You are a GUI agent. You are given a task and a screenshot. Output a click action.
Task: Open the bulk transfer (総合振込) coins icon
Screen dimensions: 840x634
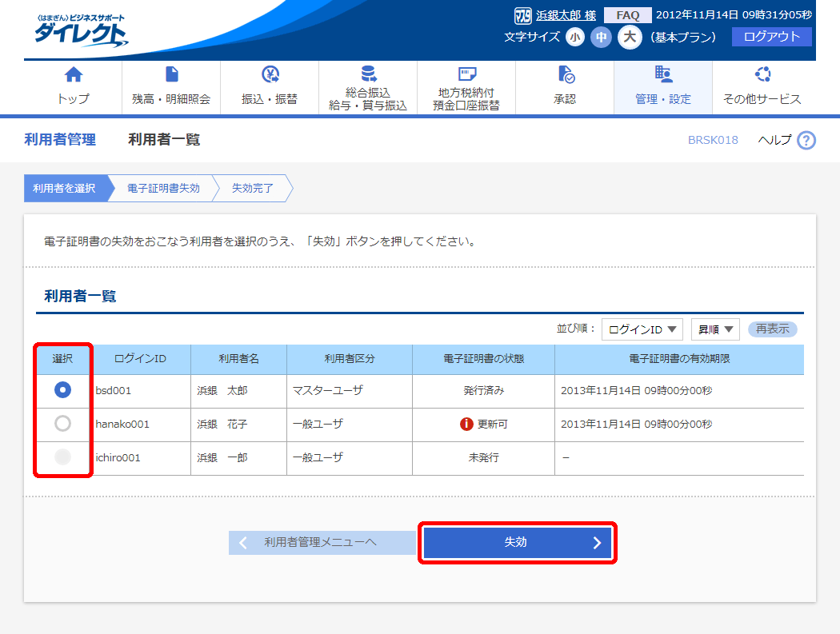368,74
